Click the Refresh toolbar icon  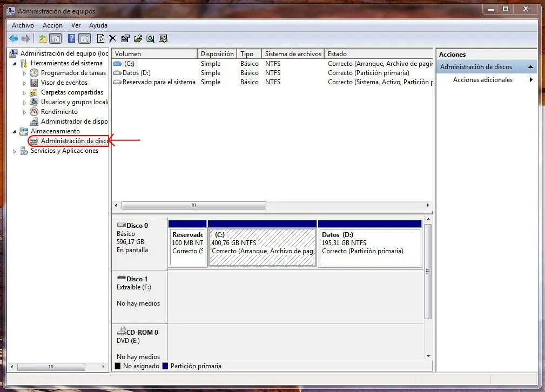[x=100, y=38]
